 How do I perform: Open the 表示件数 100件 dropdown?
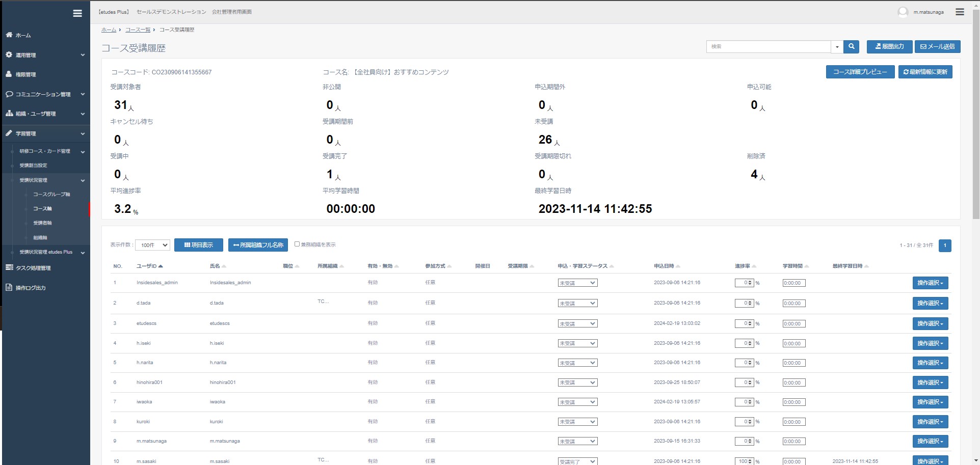click(x=153, y=245)
